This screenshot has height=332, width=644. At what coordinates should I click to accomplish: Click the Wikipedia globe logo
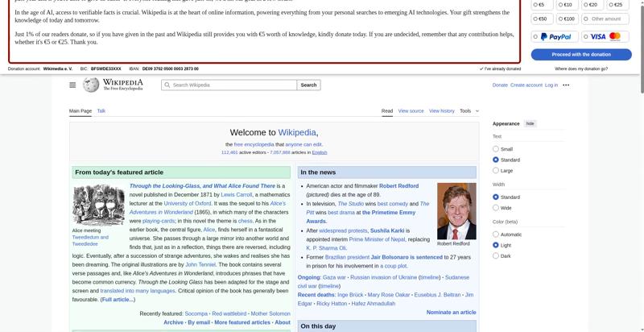(91, 85)
